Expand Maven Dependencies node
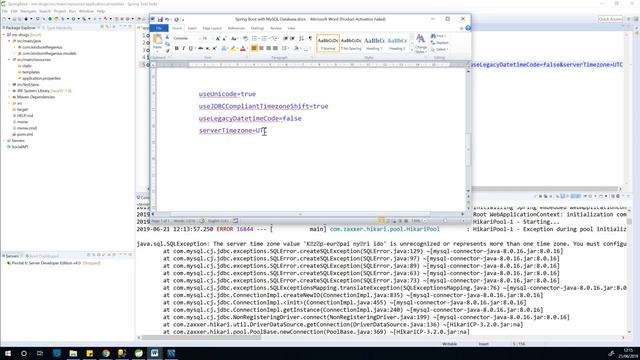640x360 pixels. pyautogui.click(x=9, y=97)
